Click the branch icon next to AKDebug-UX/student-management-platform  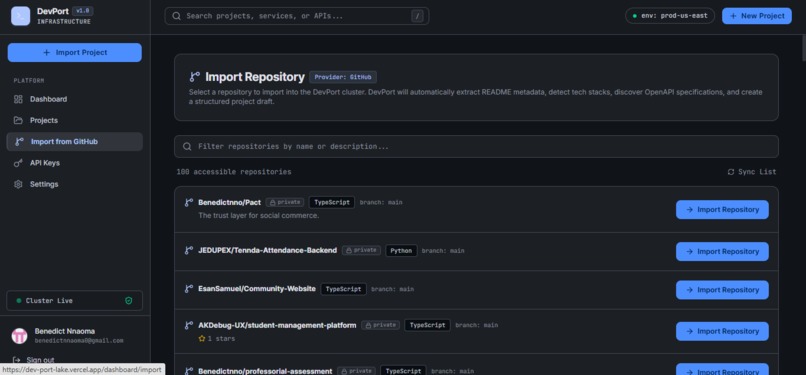coord(189,325)
